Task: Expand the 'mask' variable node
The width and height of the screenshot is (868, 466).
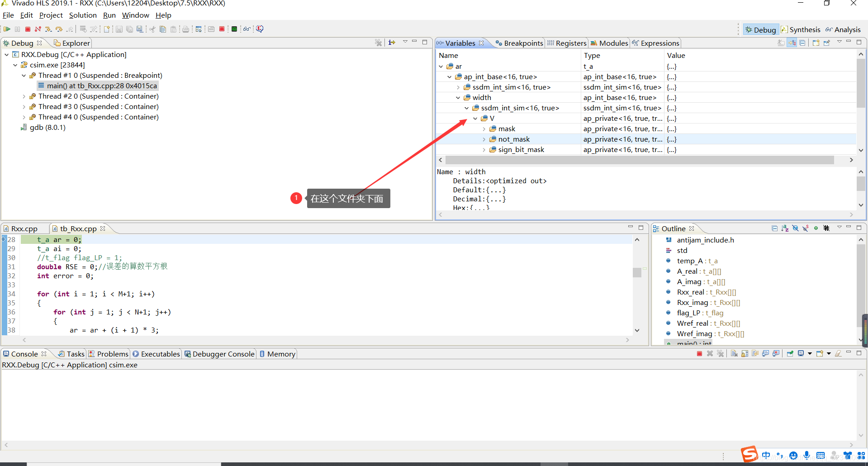Action: [484, 129]
